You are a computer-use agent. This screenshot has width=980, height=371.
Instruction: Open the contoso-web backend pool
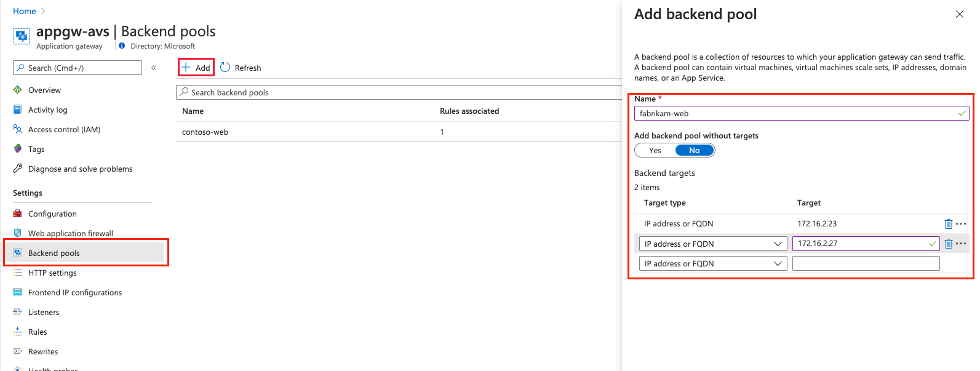pyautogui.click(x=205, y=132)
